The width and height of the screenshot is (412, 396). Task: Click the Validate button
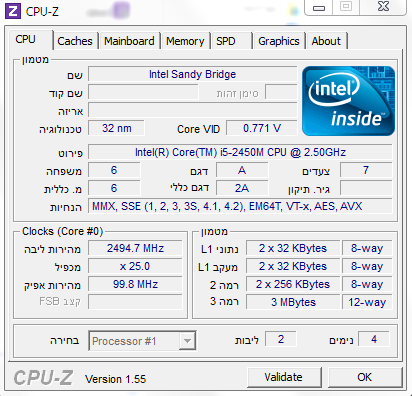tap(284, 377)
